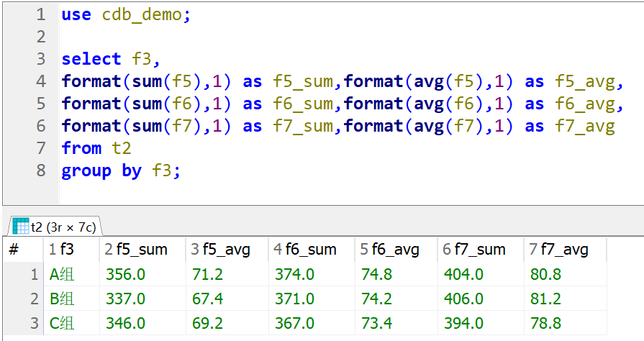Select the f7_avg column header

pyautogui.click(x=564, y=250)
